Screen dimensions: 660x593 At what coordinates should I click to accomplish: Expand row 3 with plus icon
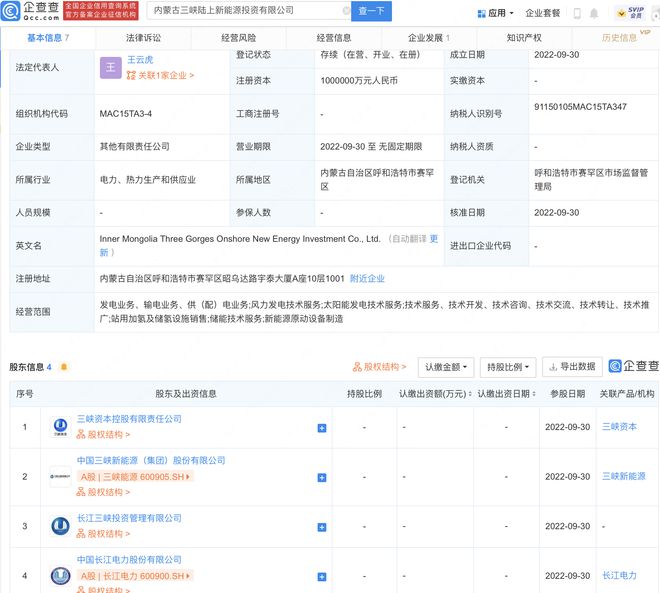pos(322,527)
